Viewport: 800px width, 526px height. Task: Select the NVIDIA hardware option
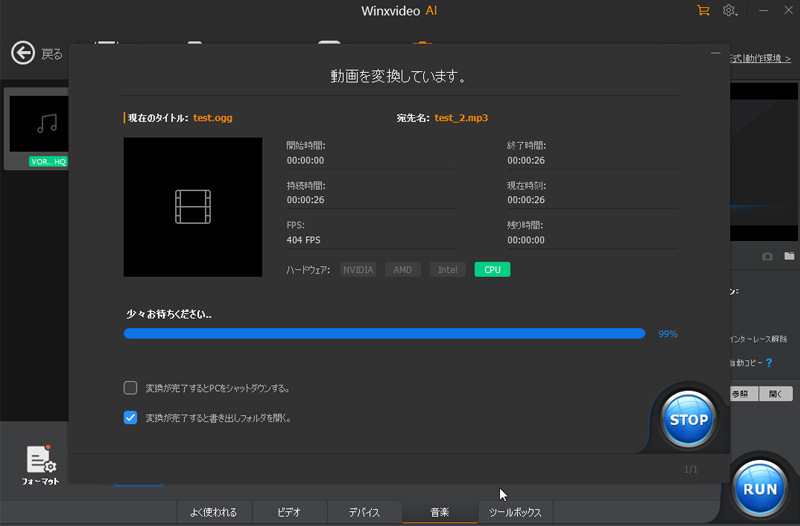358,269
